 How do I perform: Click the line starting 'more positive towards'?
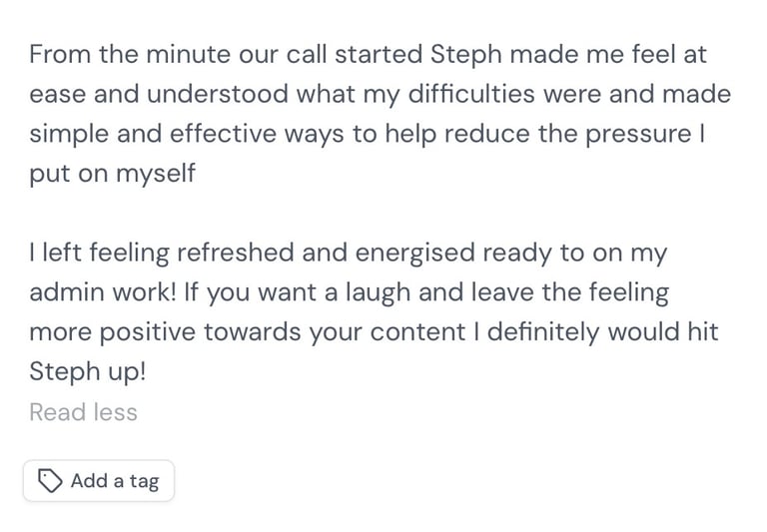(374, 332)
